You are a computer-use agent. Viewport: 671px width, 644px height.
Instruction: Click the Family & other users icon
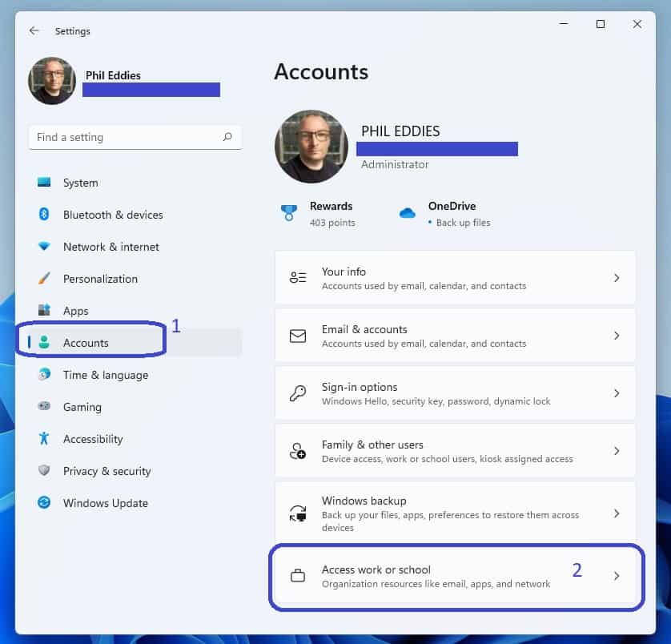(298, 451)
